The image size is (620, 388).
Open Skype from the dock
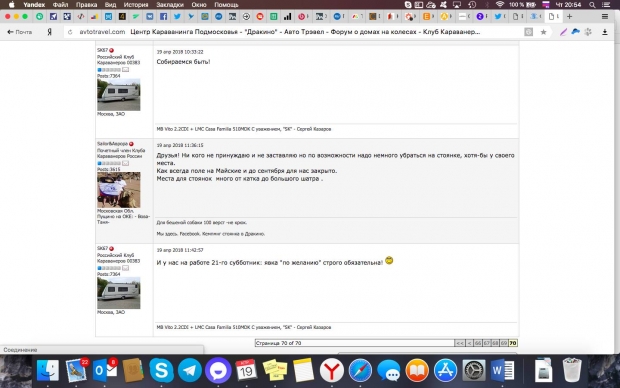tap(161, 371)
